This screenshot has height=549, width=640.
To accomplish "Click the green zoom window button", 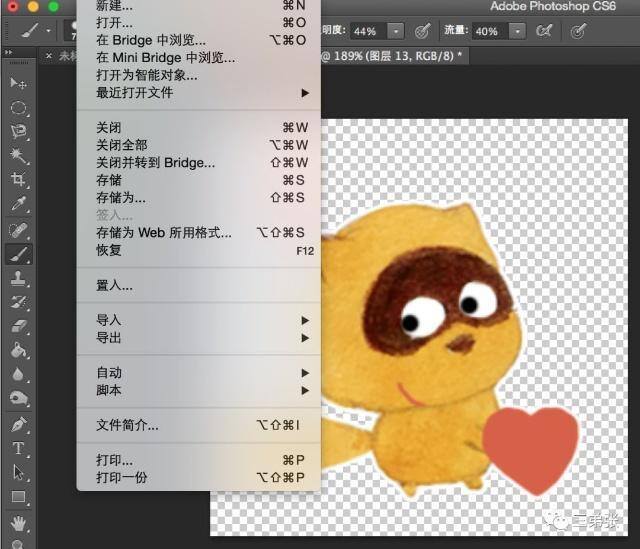I will pyautogui.click(x=53, y=7).
